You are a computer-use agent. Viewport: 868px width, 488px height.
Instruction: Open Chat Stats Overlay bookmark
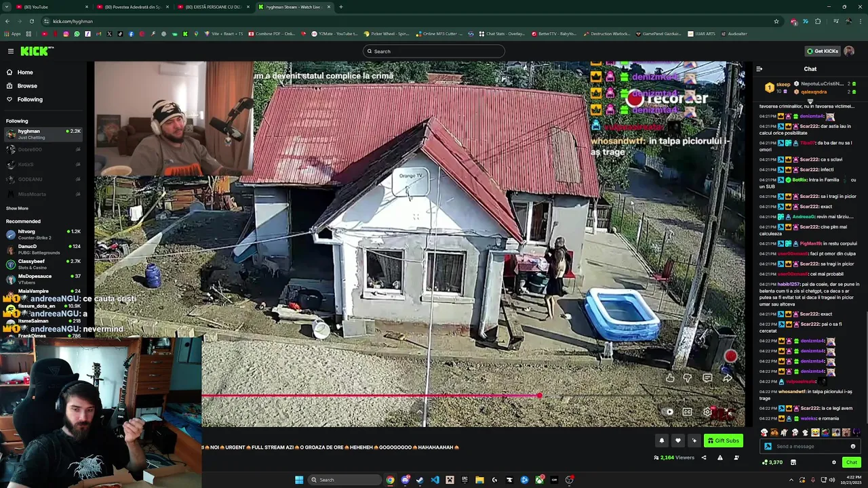pyautogui.click(x=502, y=34)
